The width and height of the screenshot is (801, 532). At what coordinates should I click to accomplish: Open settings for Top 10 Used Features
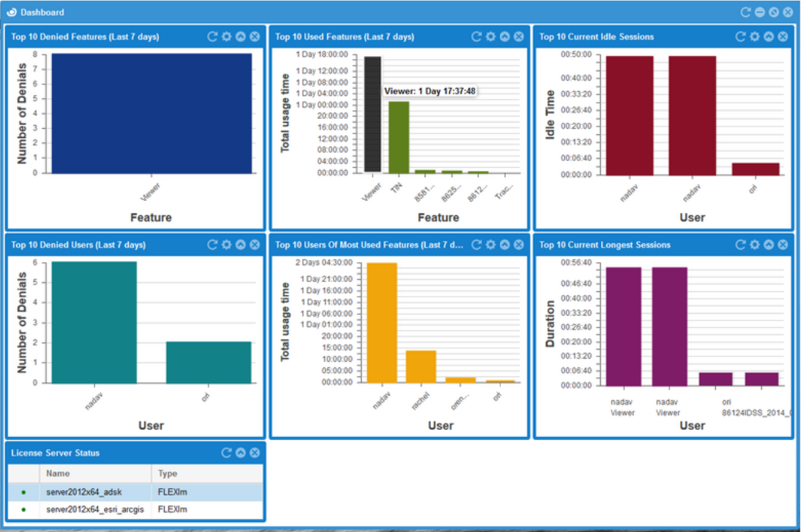click(491, 37)
